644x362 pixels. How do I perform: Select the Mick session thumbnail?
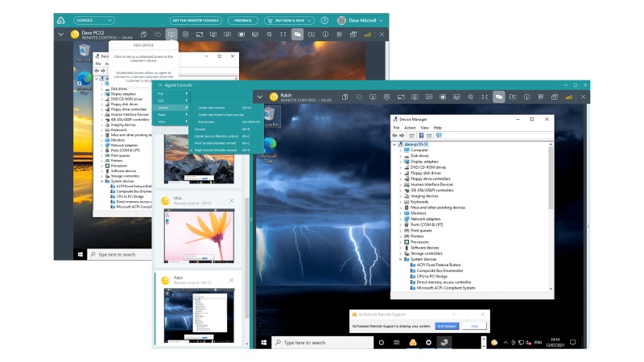click(x=199, y=236)
